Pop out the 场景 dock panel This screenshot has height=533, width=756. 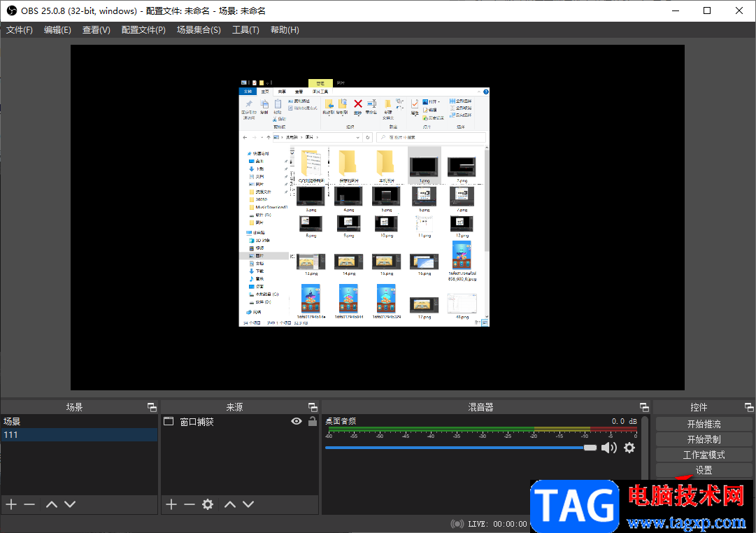coord(152,407)
